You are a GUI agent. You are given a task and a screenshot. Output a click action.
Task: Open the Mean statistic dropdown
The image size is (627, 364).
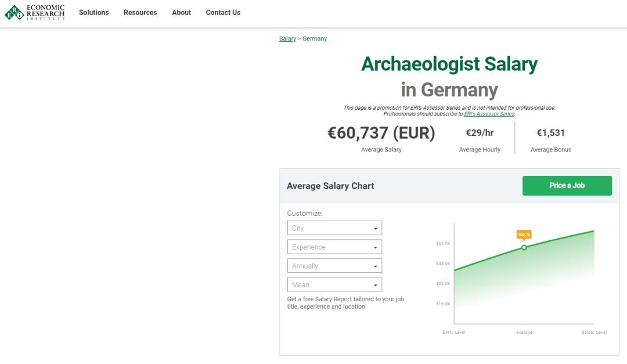pos(334,285)
